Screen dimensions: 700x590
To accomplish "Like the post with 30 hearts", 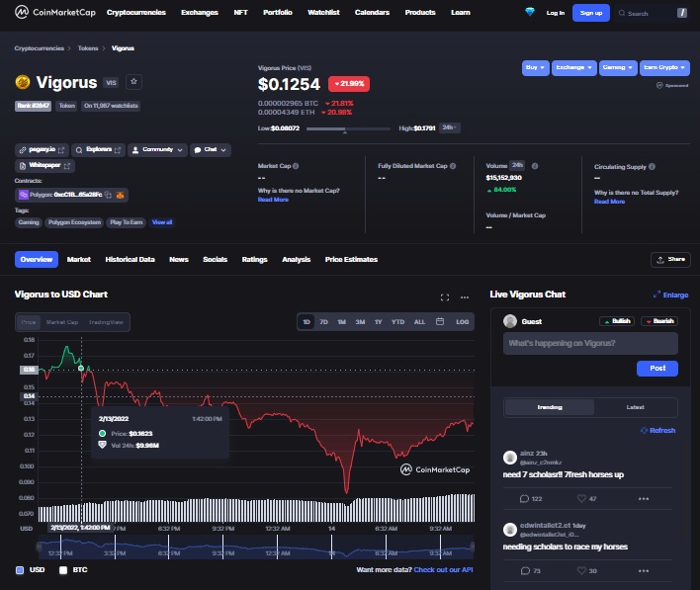I will pyautogui.click(x=581, y=571).
